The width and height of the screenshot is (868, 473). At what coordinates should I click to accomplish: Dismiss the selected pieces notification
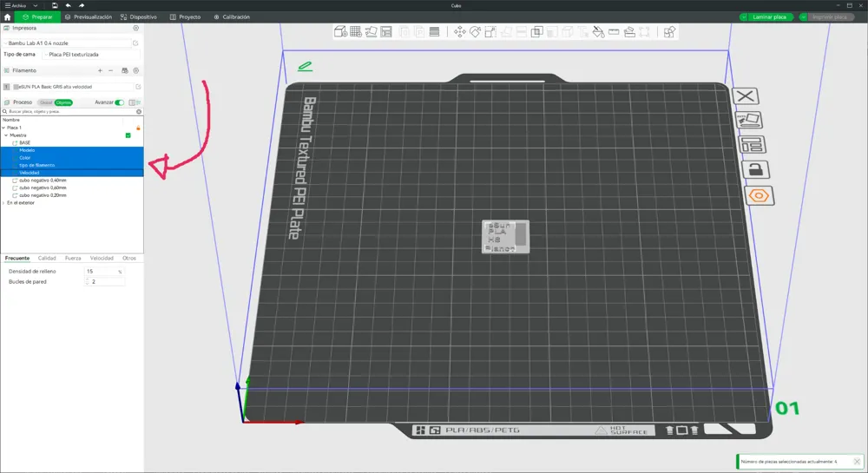point(857,462)
